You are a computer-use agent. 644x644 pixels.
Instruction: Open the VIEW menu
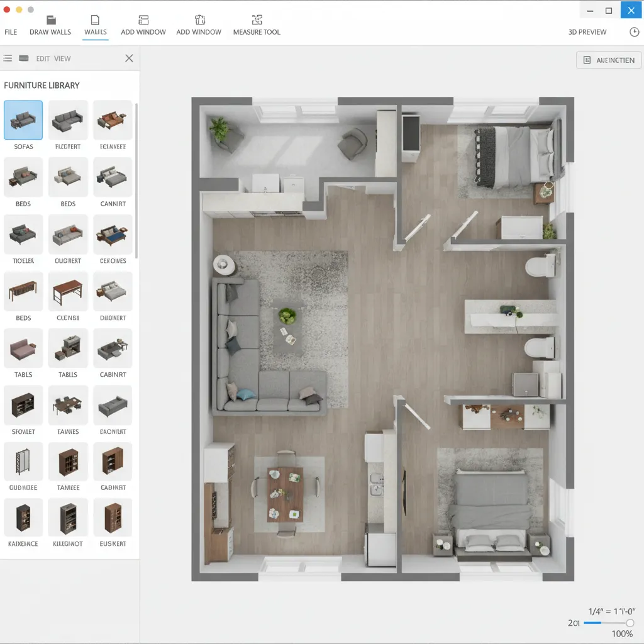[62, 58]
